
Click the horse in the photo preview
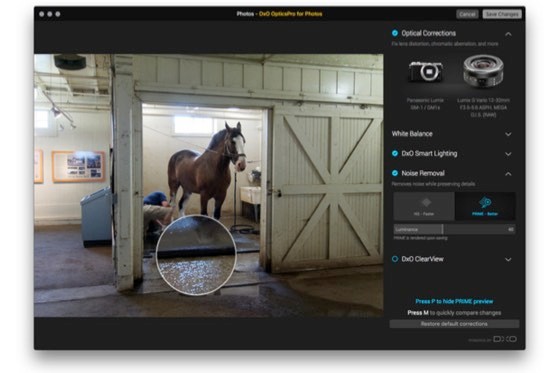tap(207, 171)
